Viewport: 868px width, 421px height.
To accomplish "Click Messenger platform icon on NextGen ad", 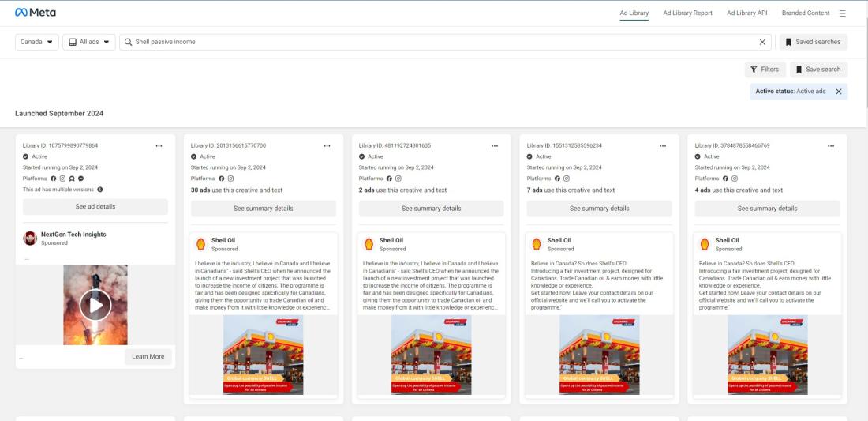I will coord(80,179).
